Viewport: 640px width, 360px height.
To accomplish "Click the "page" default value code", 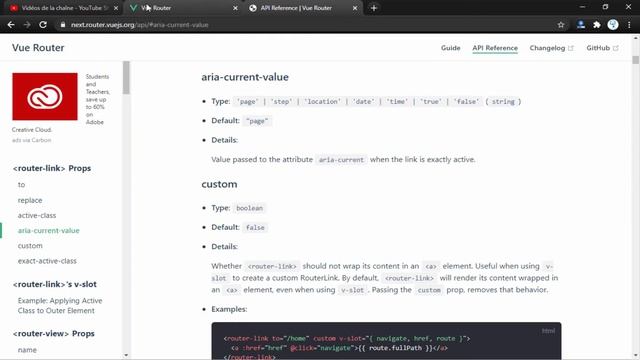I will click(257, 121).
